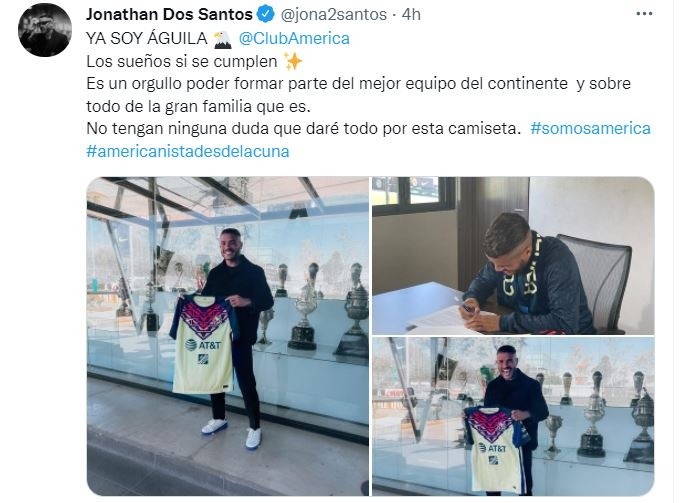Click Jonathan Dos Santos profile avatar
This screenshot has height=503, width=695.
pos(45,30)
